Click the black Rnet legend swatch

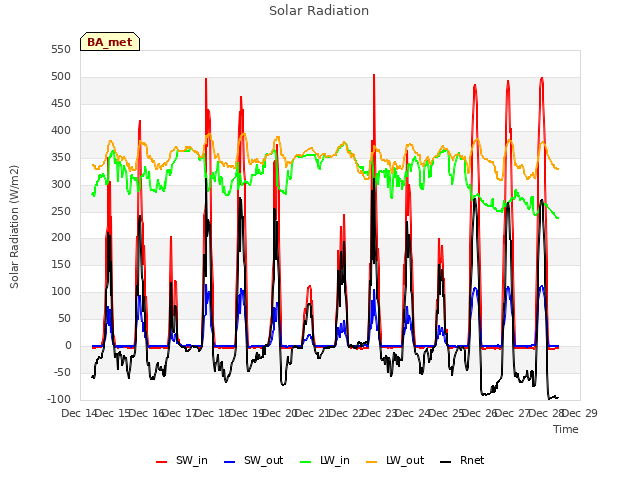coord(446,462)
